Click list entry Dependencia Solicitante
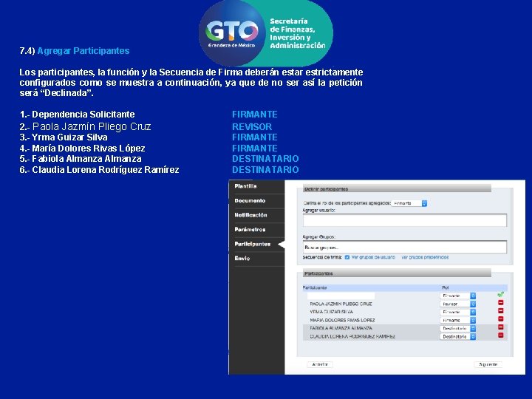Screen dimensions: 532x399 click(x=77, y=115)
